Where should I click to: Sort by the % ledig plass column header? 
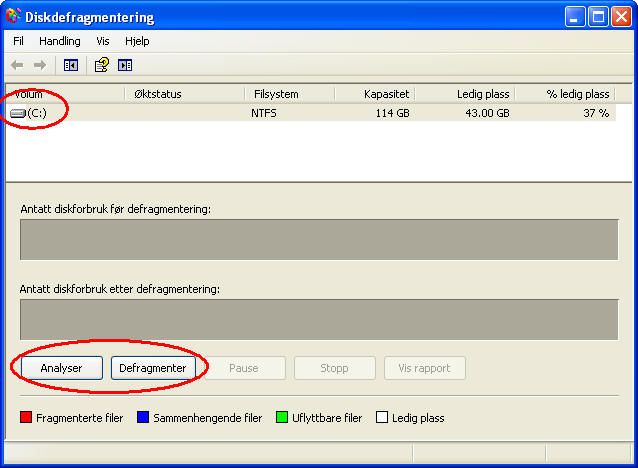pyautogui.click(x=565, y=94)
